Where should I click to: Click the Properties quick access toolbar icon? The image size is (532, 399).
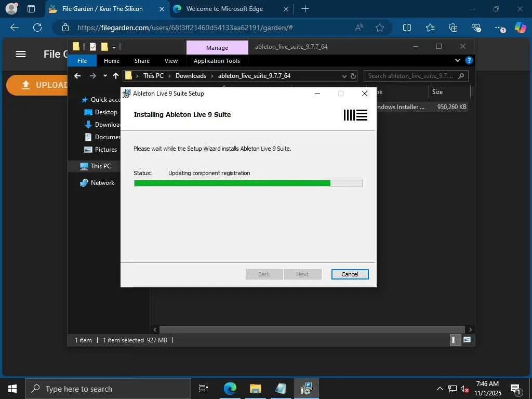(93, 46)
